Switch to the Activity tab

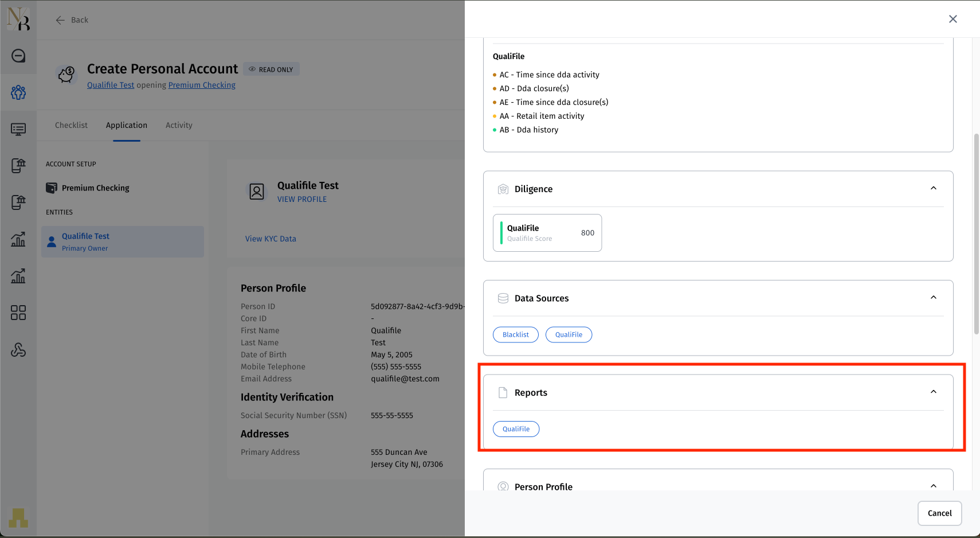(x=179, y=125)
